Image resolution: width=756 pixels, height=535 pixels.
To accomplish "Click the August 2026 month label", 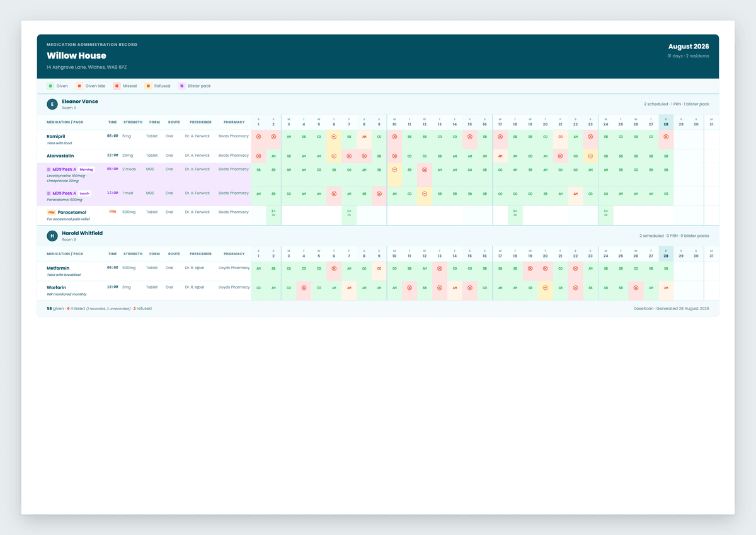I will pyautogui.click(x=689, y=47).
